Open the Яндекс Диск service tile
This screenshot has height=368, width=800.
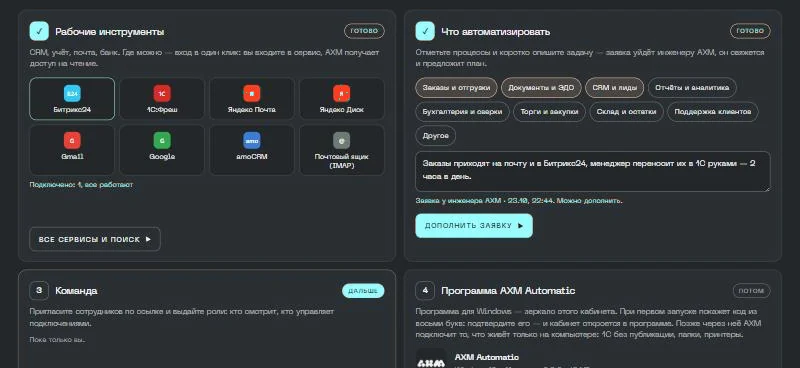pos(342,99)
